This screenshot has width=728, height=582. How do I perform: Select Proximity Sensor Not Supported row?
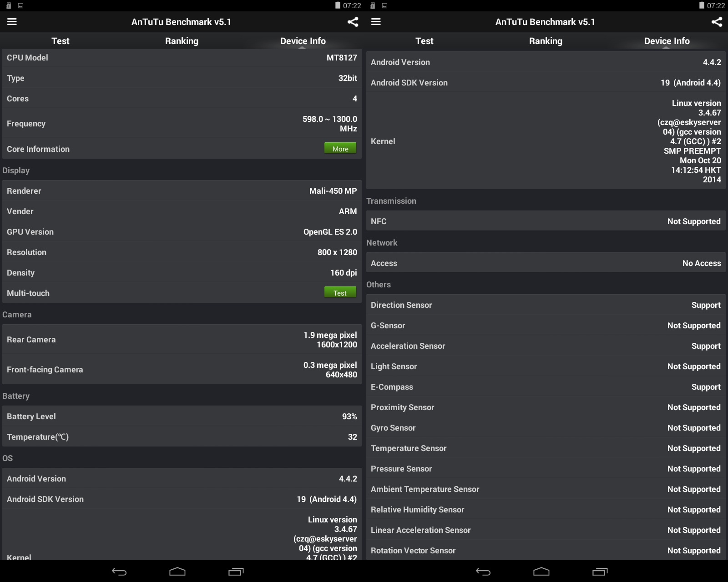(x=546, y=407)
